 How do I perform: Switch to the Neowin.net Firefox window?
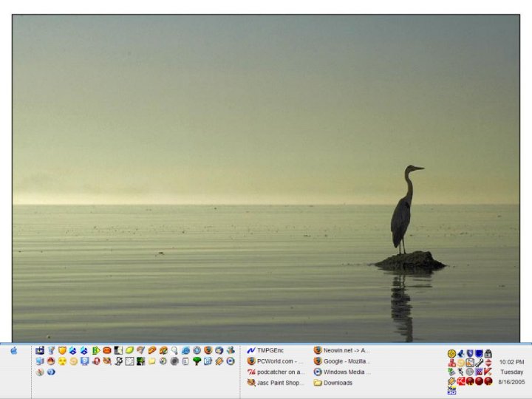click(x=341, y=350)
